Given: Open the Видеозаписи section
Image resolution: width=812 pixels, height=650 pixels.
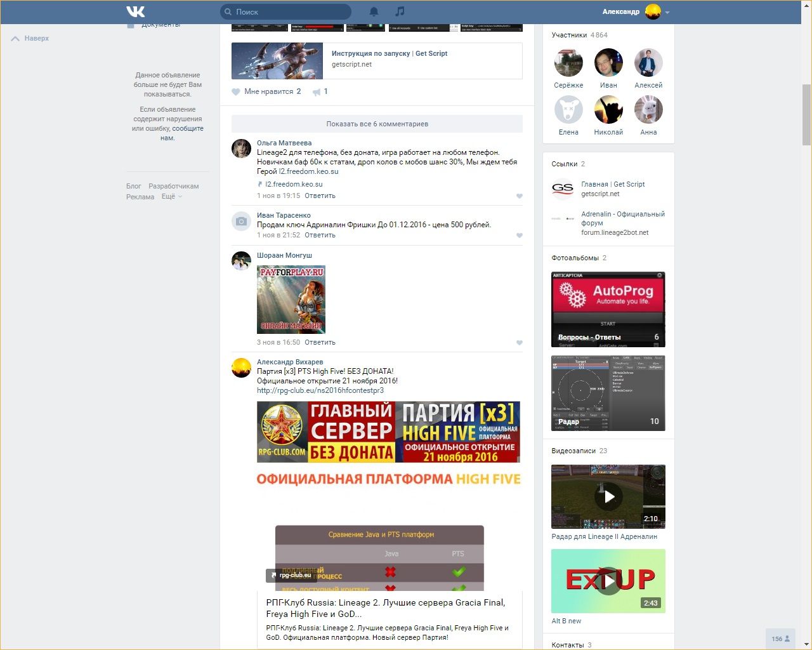Looking at the screenshot, I should tap(579, 451).
